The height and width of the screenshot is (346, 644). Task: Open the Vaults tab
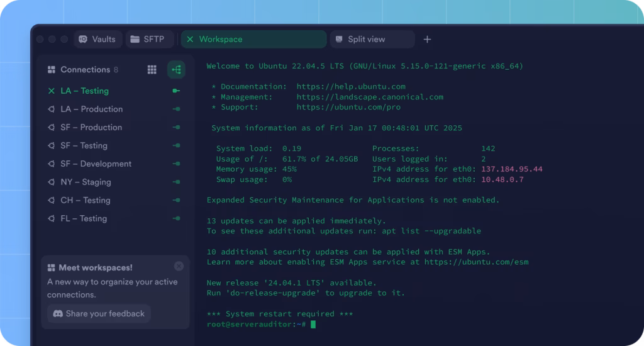coord(97,39)
